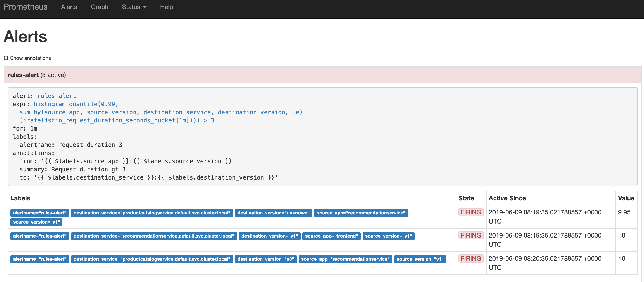Open the Alerts navigation item

(x=69, y=7)
